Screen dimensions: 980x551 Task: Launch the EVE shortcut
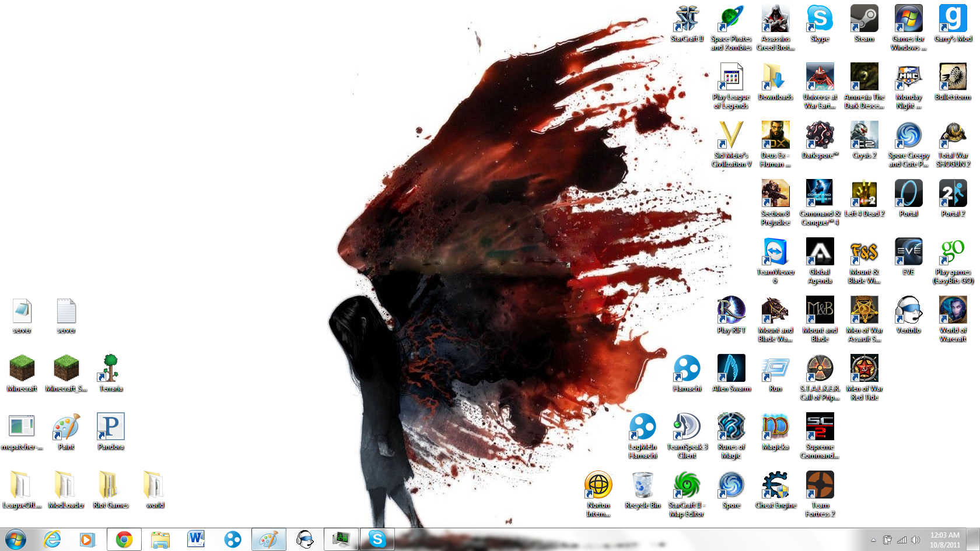tap(908, 257)
